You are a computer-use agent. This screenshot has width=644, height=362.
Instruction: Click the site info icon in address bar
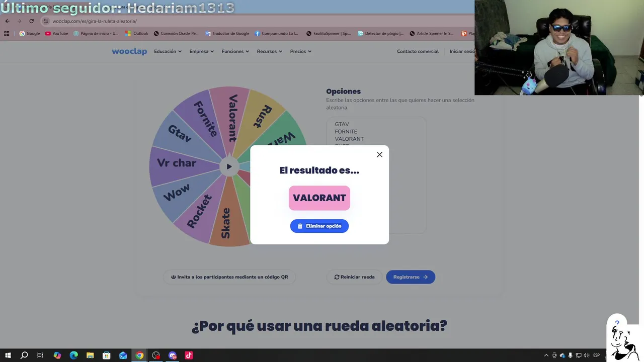tap(46, 21)
